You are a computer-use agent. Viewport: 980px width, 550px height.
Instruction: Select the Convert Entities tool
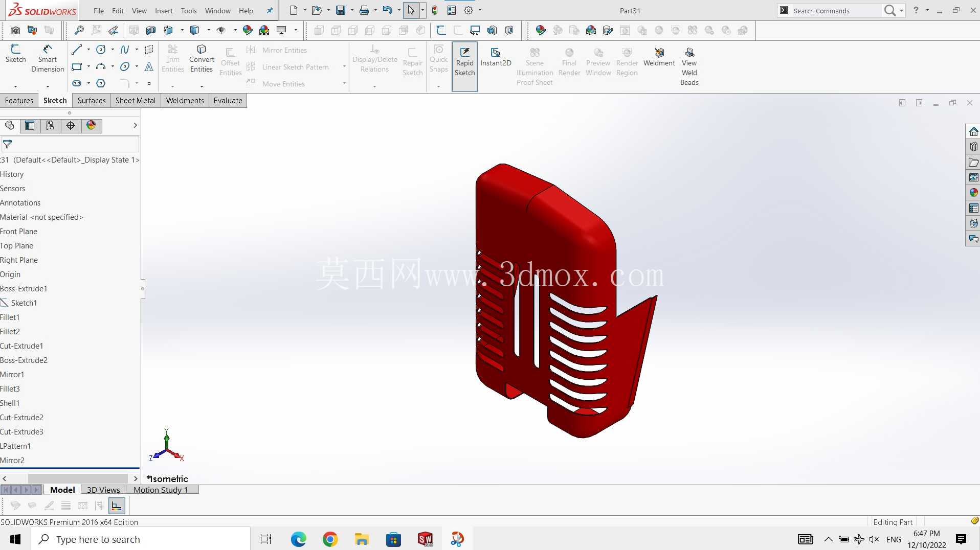(202, 58)
